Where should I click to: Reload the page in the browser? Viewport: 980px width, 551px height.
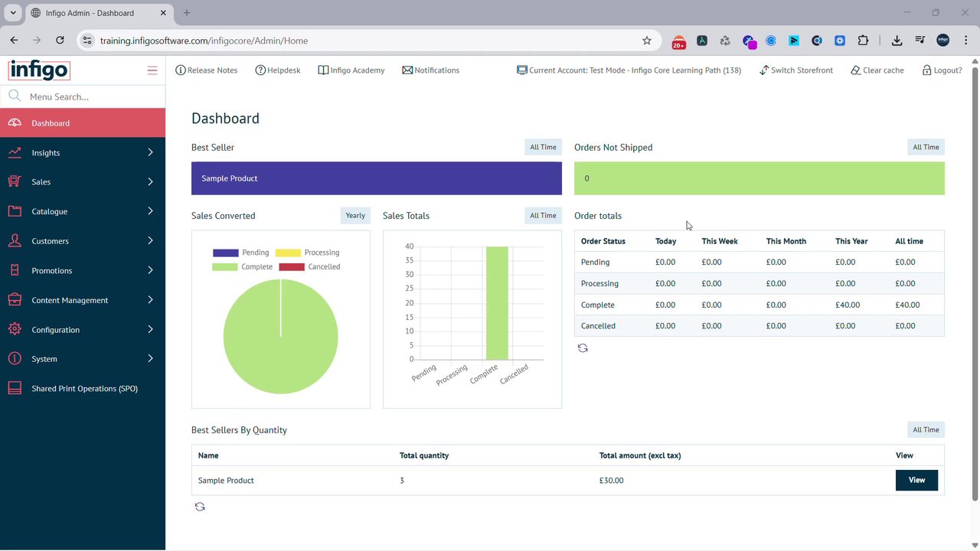tap(60, 41)
